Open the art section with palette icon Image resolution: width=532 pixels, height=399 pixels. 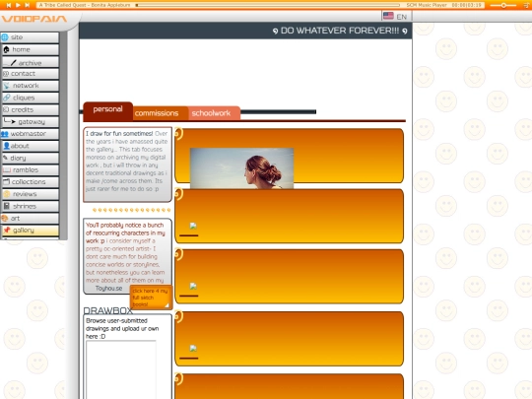[30, 218]
